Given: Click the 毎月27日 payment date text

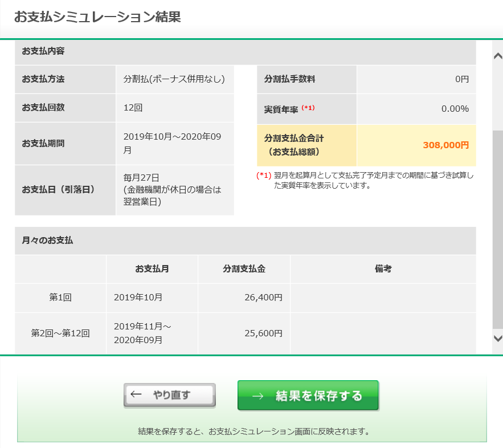Looking at the screenshot, I should point(141,177).
